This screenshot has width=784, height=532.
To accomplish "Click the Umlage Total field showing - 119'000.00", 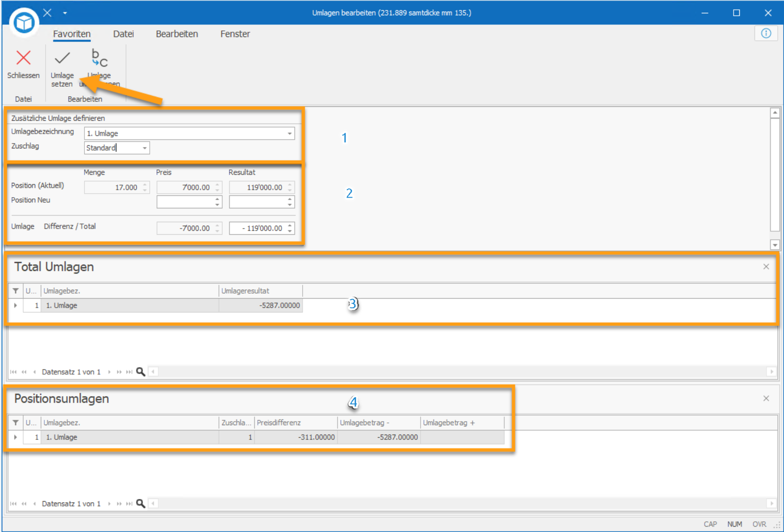I will point(258,228).
